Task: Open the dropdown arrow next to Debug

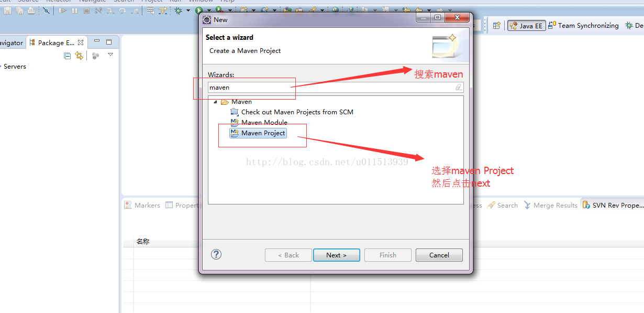Action: point(188,10)
